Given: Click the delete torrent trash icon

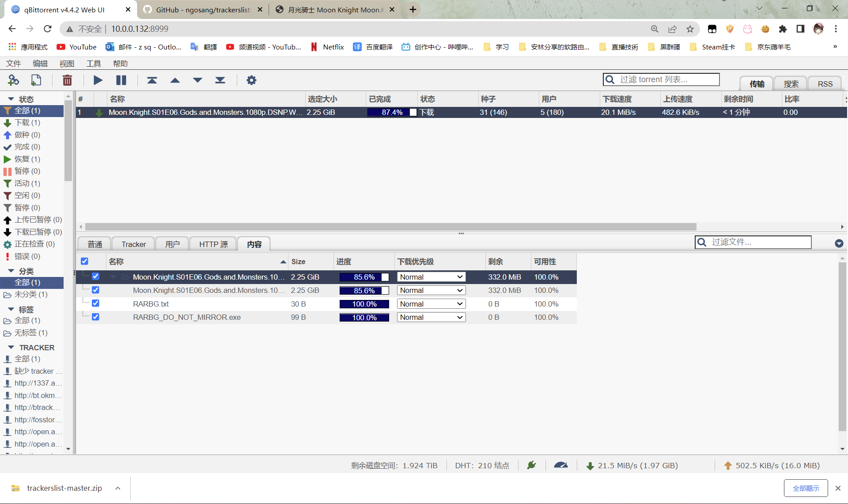Looking at the screenshot, I should (x=67, y=80).
